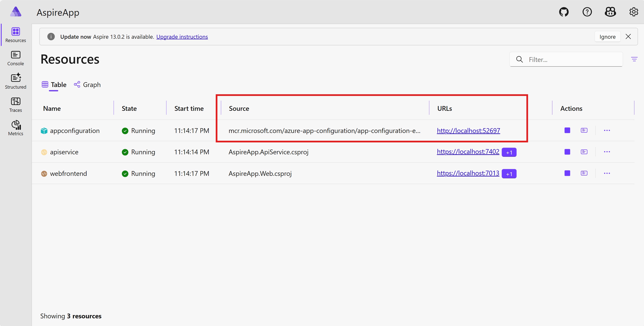Screen dimensions: 644x326
Task: Click the Ignore update button
Action: point(607,37)
